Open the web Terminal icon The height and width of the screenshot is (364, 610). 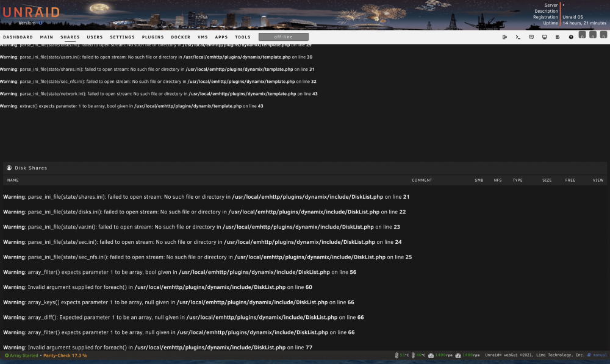point(518,37)
